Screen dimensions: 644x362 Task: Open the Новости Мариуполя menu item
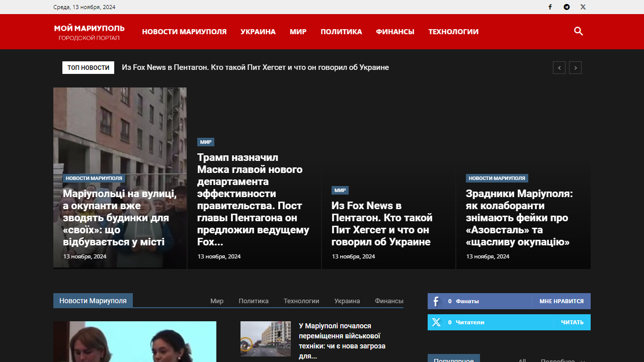click(184, 32)
